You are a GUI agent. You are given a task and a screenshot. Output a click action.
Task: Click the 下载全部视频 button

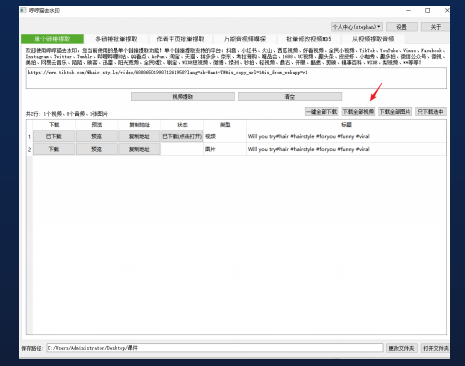point(358,112)
